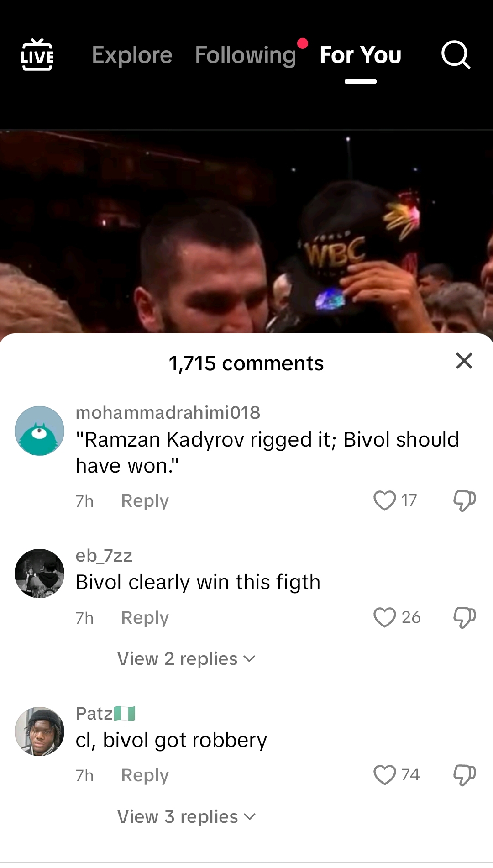Tap the search magnifier icon
Screen dimensions: 493x868
coord(456,55)
